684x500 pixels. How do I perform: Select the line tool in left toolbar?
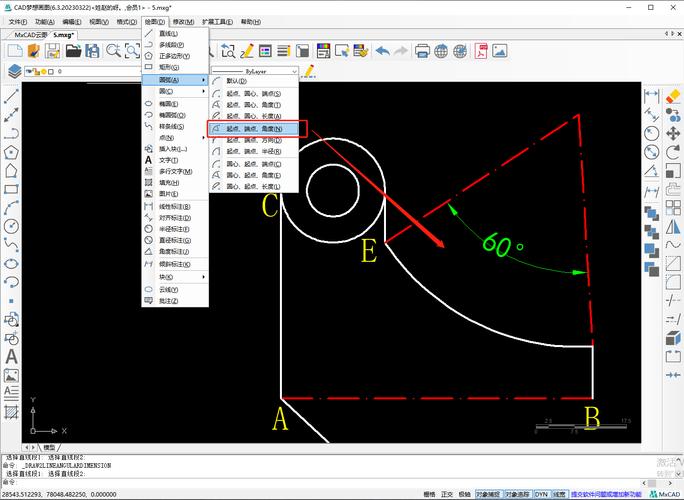12,97
